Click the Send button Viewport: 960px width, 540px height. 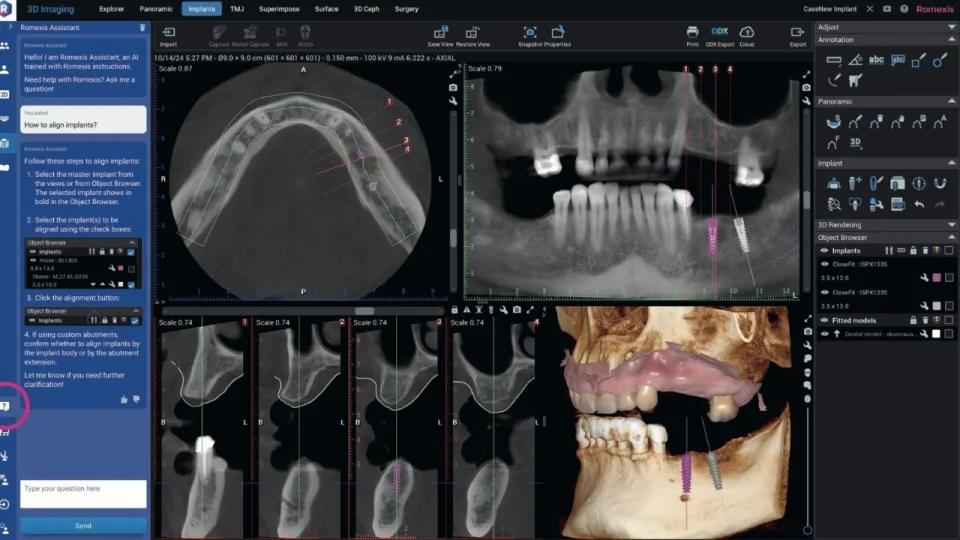(x=83, y=526)
